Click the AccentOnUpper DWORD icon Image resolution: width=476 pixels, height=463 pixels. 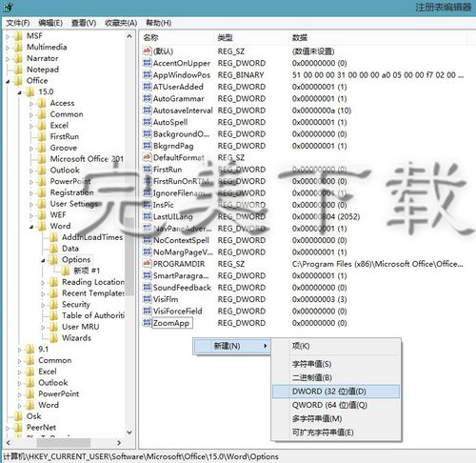(x=147, y=63)
